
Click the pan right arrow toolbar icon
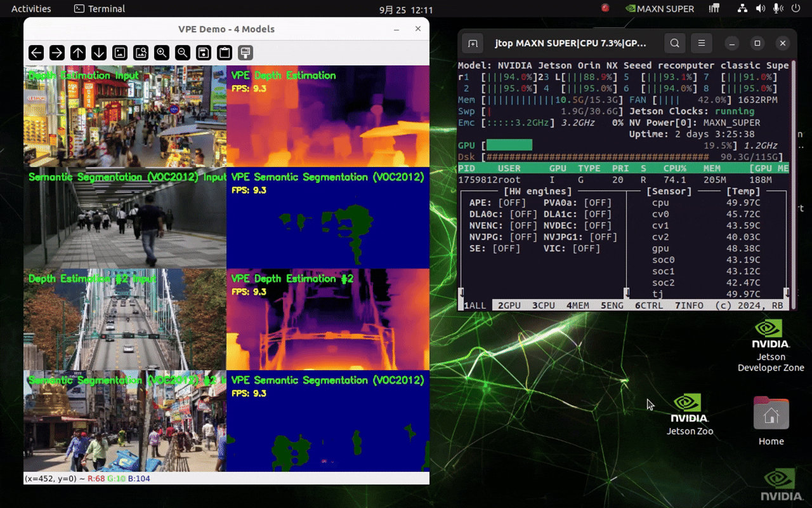click(57, 53)
